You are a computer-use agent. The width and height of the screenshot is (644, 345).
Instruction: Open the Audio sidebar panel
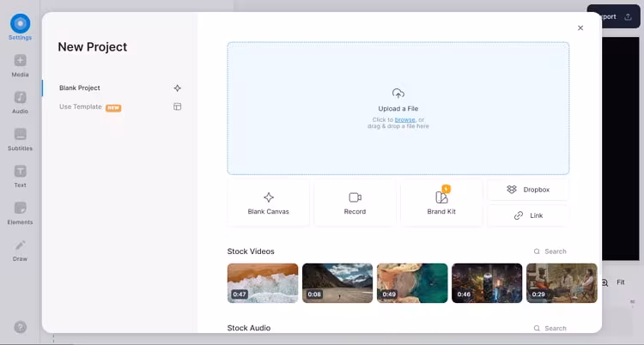point(20,103)
